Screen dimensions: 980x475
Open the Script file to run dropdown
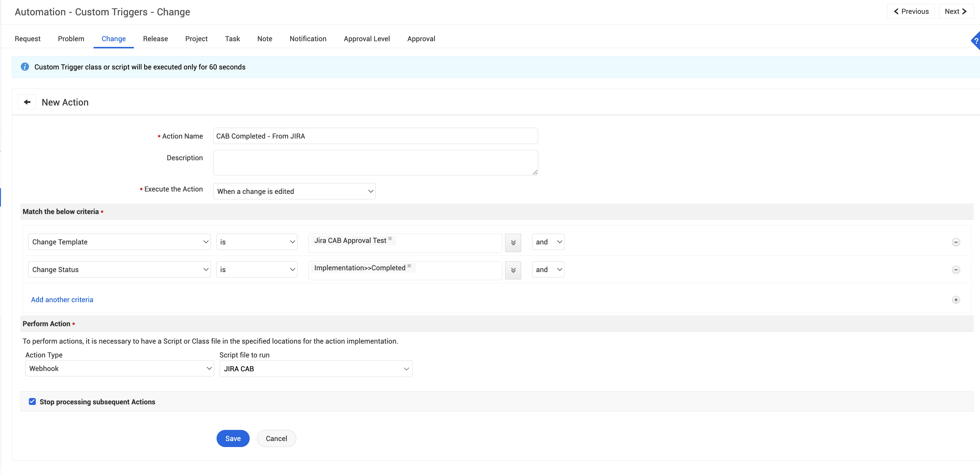tap(316, 369)
